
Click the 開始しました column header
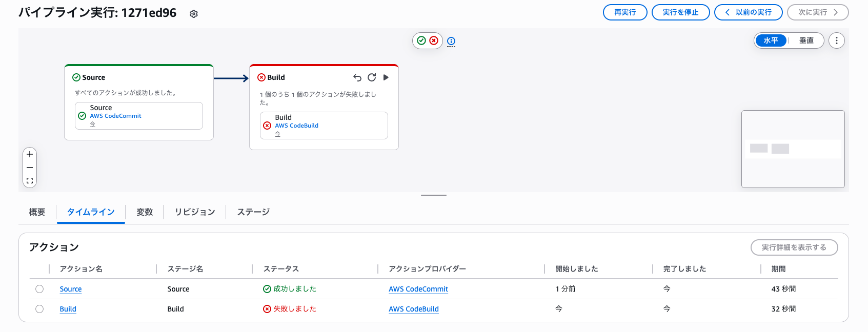click(x=577, y=269)
